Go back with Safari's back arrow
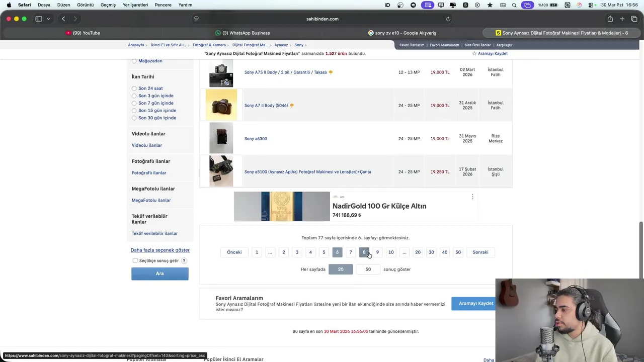Screen dimensions: 644x362 63,19
